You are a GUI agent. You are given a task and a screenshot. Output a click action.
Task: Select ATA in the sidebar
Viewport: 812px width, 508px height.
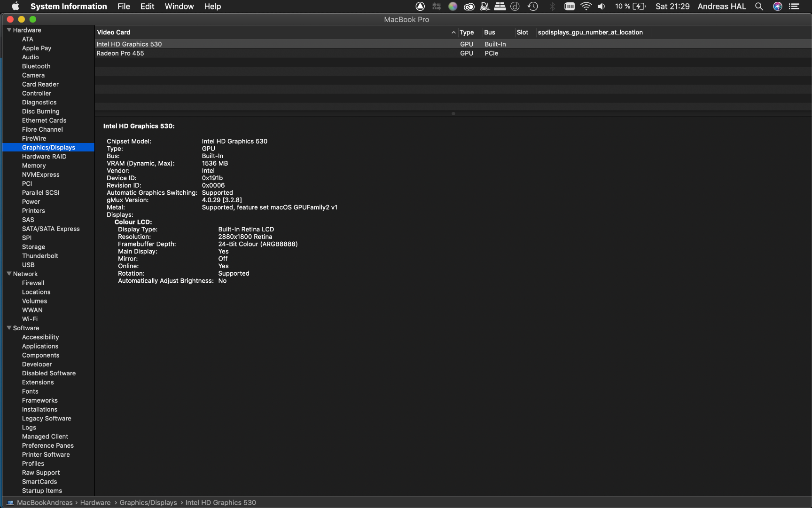[28, 39]
